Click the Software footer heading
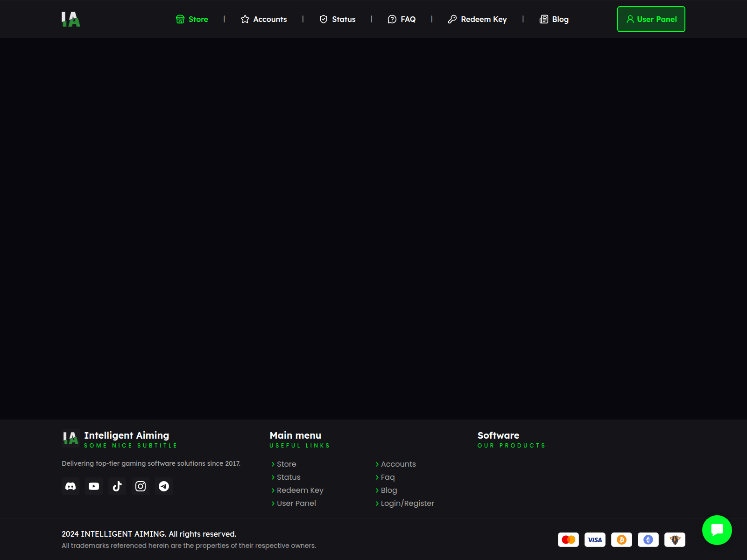 click(x=498, y=435)
